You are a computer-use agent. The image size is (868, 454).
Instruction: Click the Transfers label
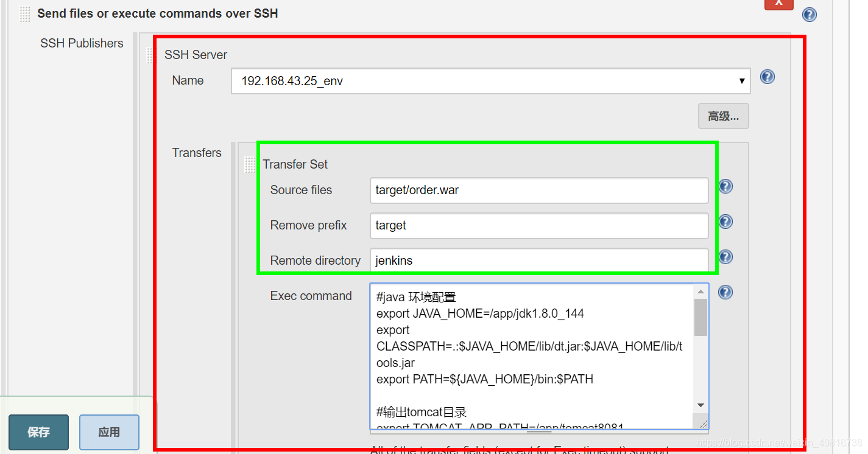(x=197, y=153)
